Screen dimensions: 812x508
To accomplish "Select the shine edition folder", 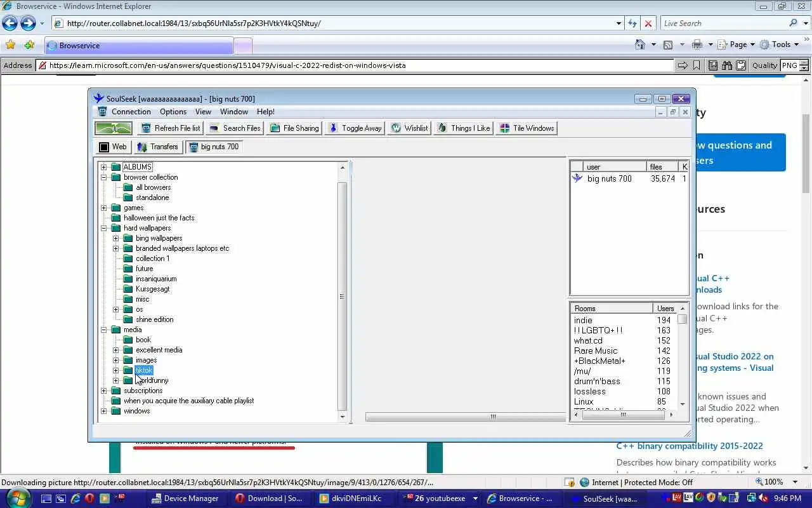I will [154, 319].
